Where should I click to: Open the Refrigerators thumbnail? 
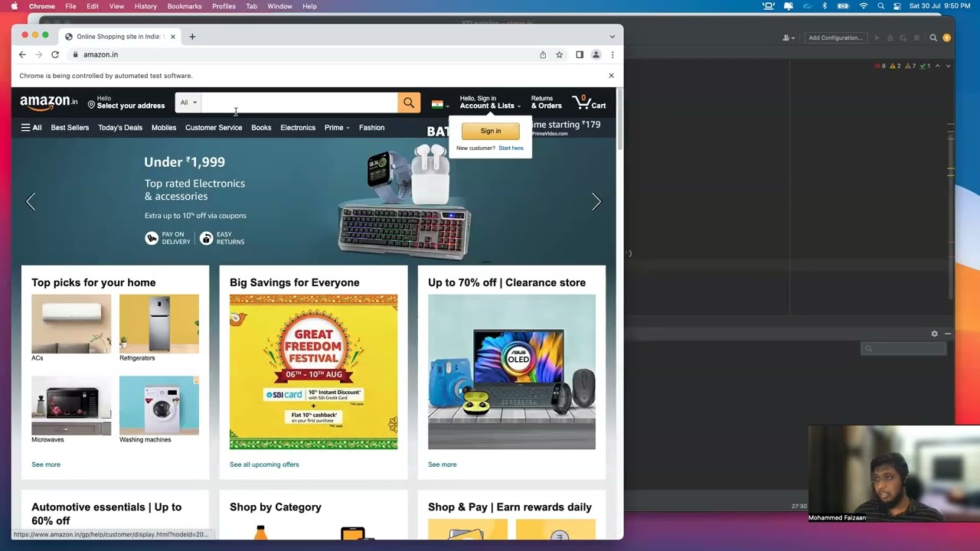[x=158, y=324]
